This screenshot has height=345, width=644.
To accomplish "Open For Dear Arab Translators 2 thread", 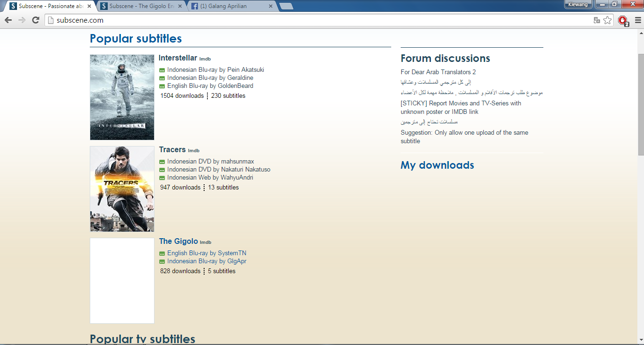I will [x=438, y=72].
